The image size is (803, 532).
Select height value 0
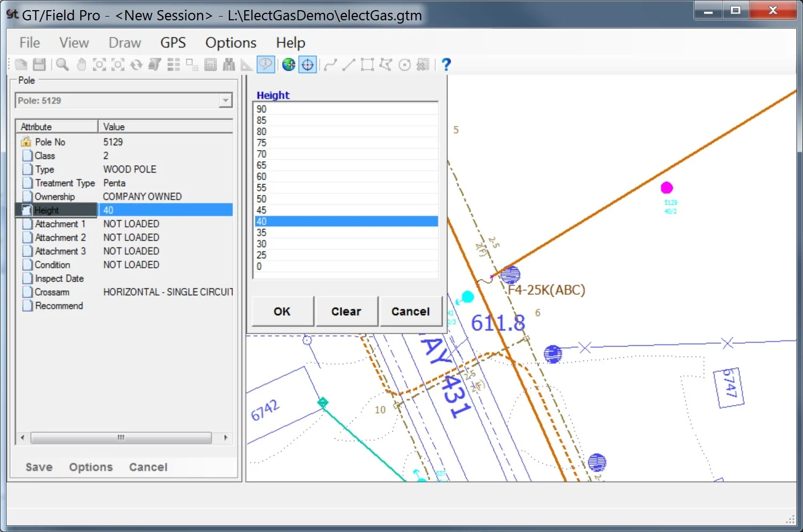[346, 266]
